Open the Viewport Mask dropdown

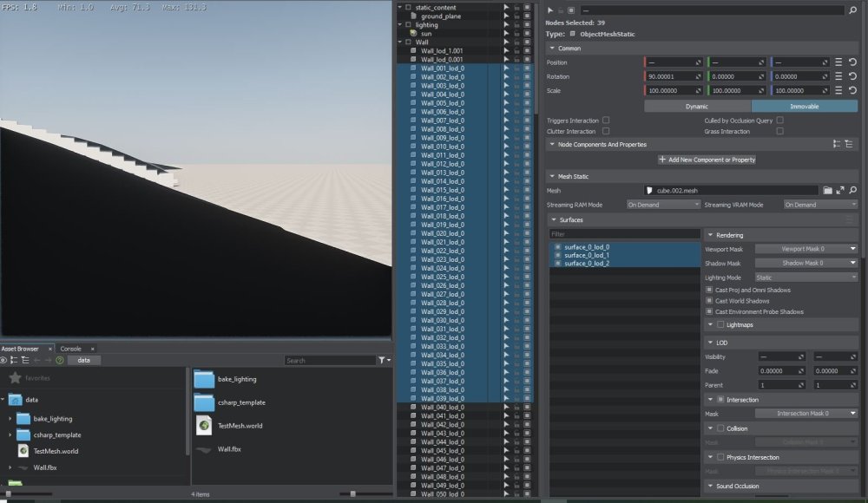click(x=806, y=249)
